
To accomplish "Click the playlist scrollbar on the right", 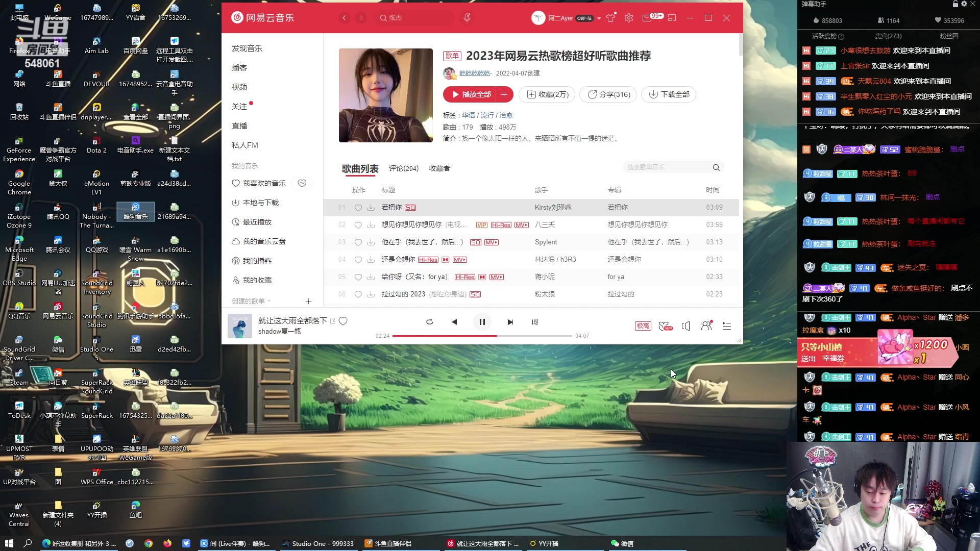I will (741, 45).
